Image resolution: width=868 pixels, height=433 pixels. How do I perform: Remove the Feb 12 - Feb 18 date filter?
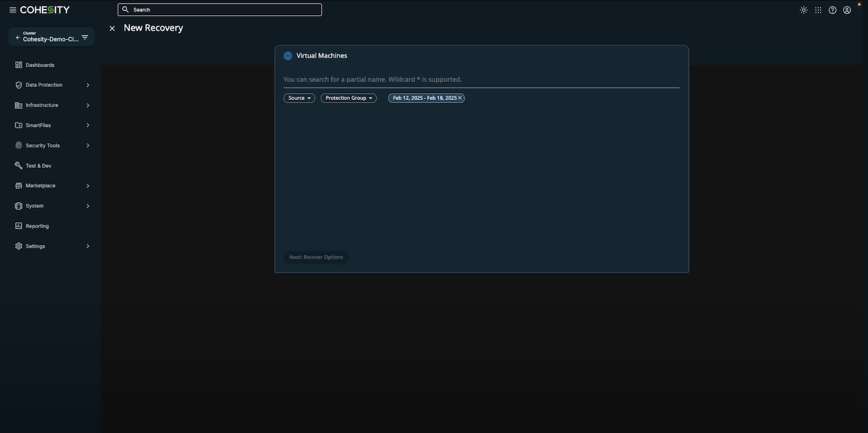(x=460, y=98)
